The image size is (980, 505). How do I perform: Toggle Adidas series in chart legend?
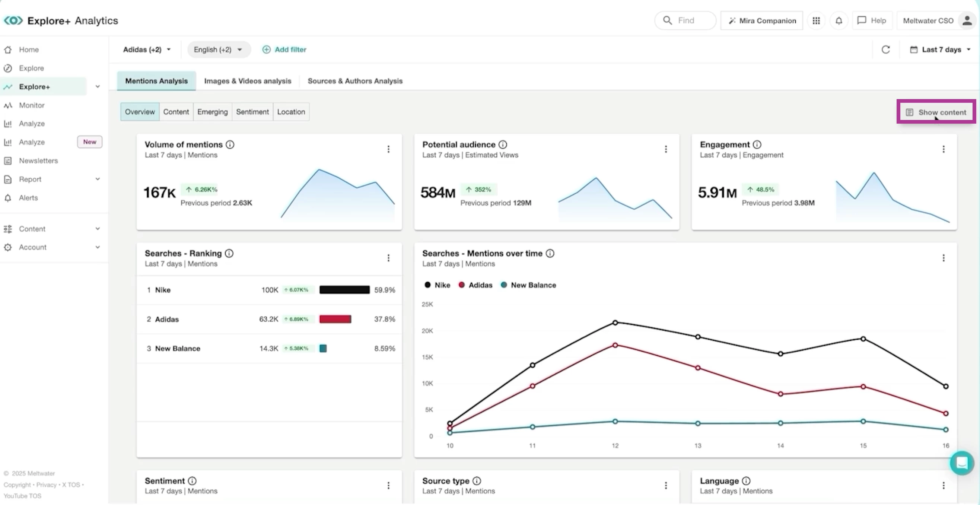475,285
